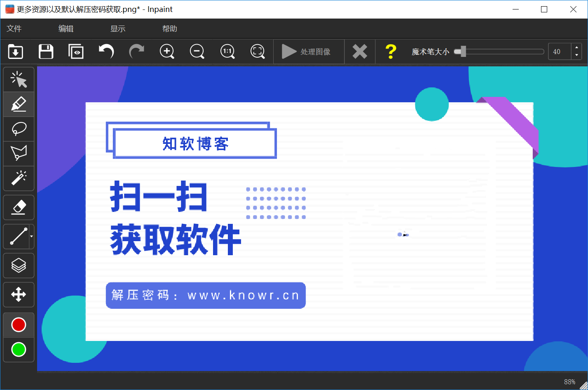
Task: Select the pointer selection tool
Action: (19, 80)
